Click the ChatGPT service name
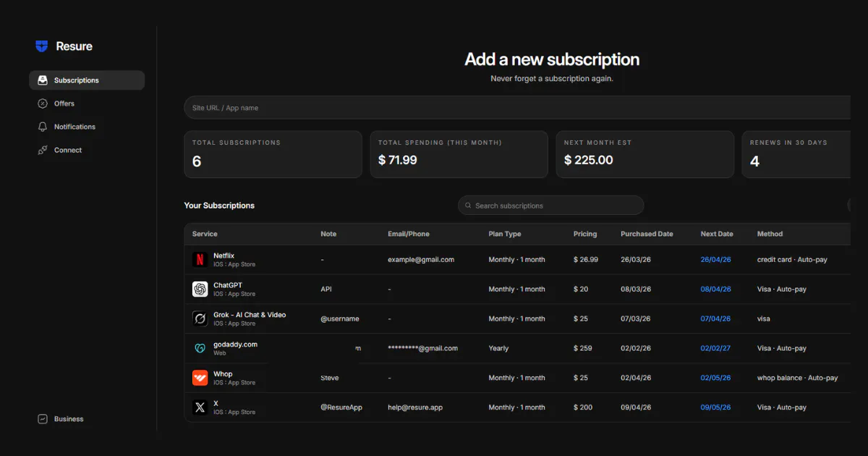This screenshot has width=868, height=456. 228,285
